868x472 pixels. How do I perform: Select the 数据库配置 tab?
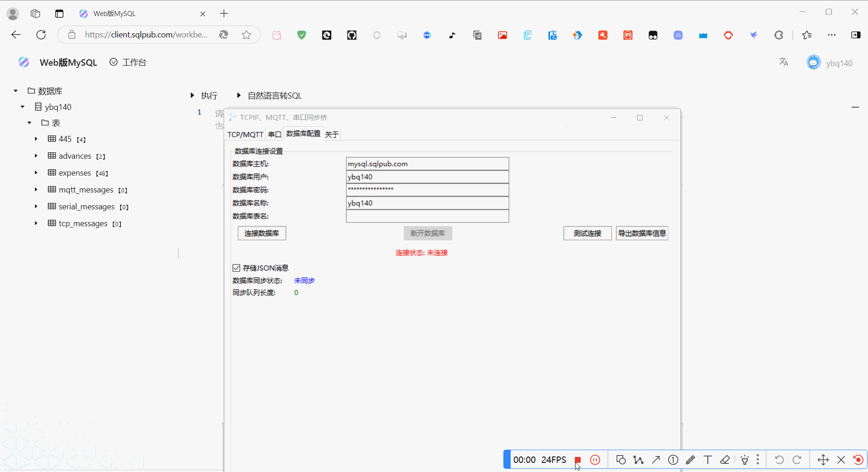pyautogui.click(x=303, y=133)
